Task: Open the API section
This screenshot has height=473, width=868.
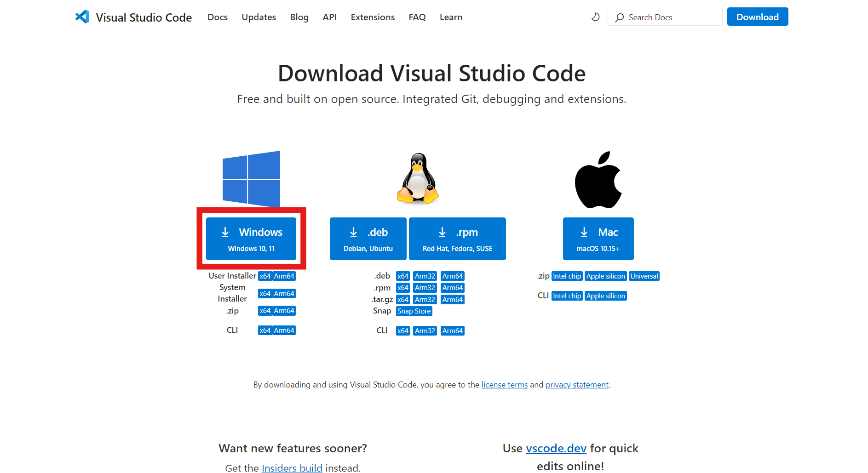Action: [330, 17]
